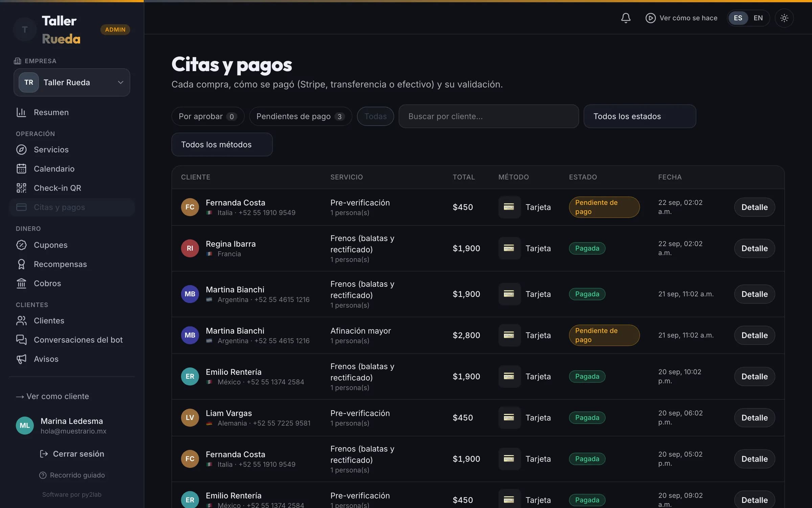
Task: Click the Software por py2lab credit
Action: 72,494
